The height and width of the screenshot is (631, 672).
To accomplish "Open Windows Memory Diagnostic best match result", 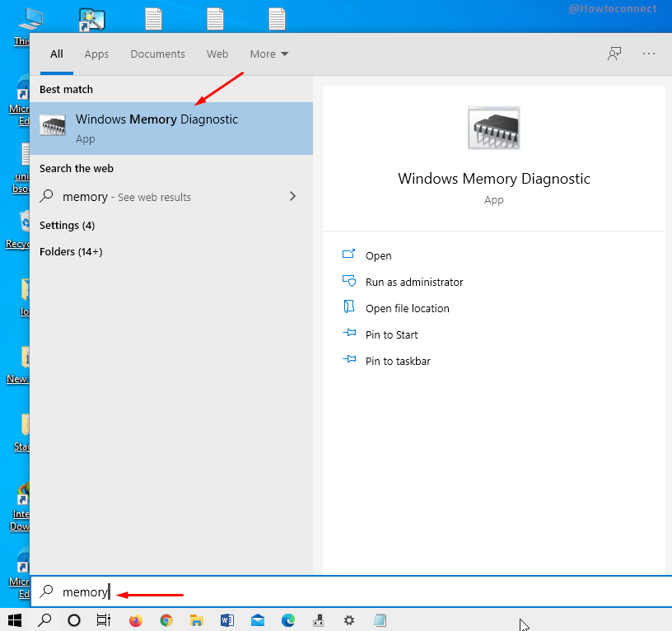I will pos(171,129).
